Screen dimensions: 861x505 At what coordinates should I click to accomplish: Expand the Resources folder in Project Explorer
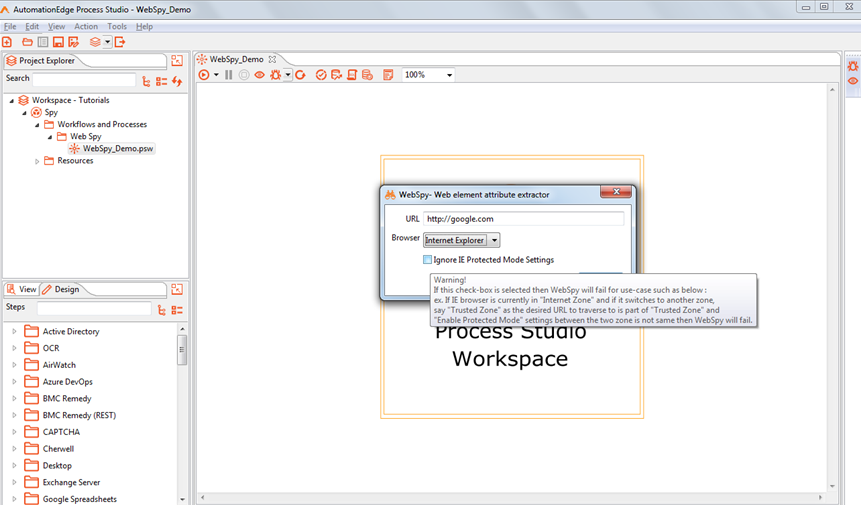37,161
